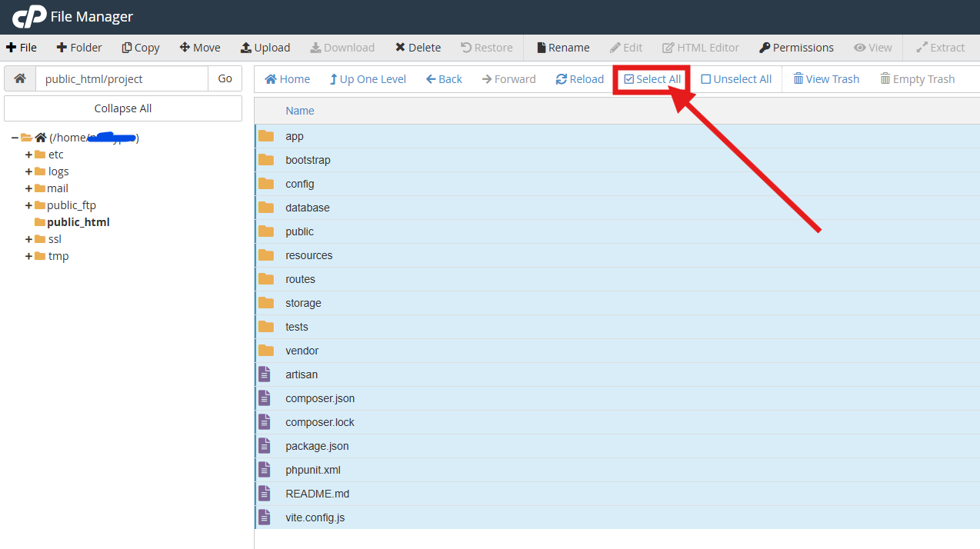Click Empty Trash

pos(918,79)
